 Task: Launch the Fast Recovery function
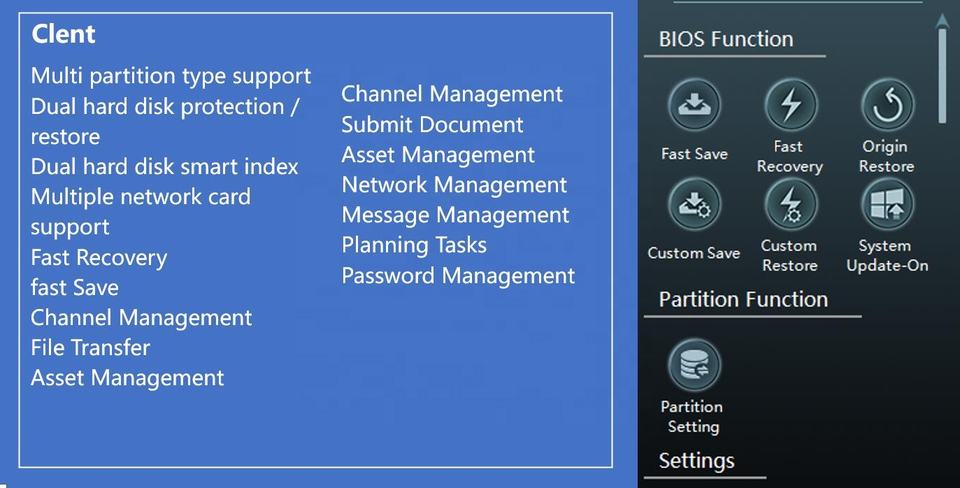click(x=790, y=105)
